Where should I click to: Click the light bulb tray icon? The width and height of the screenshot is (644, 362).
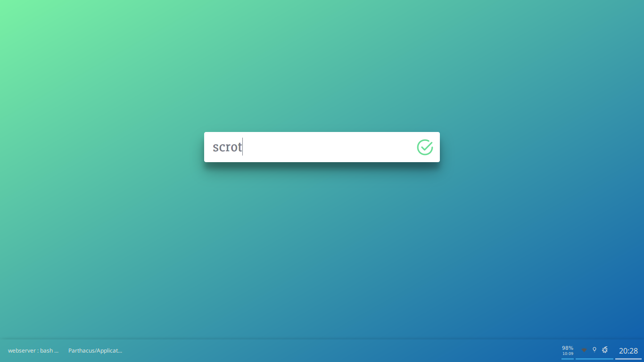tap(594, 350)
